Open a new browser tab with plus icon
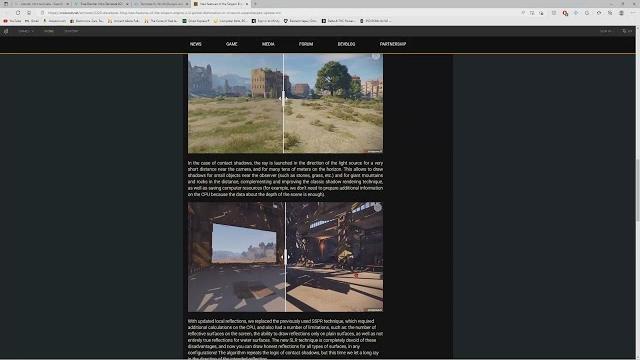 click(255, 4)
